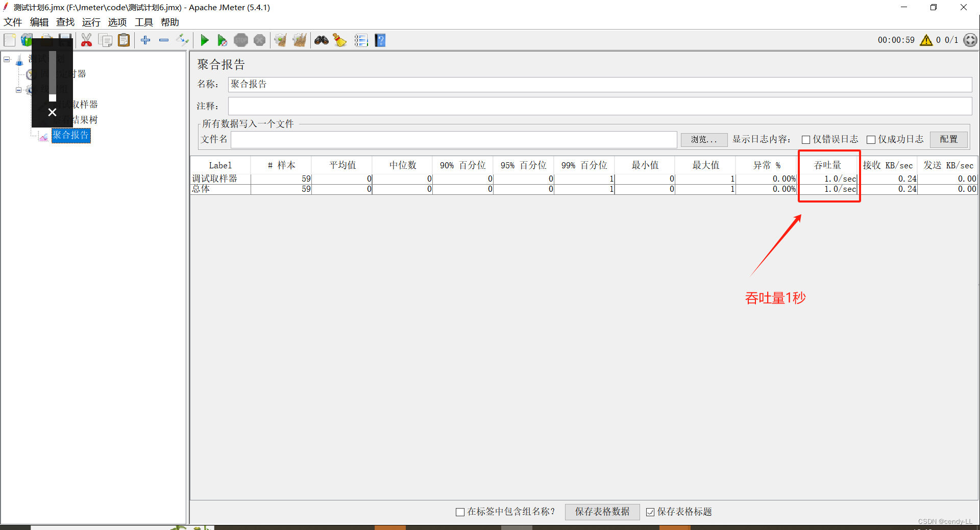Sort by the 90% 百分位 column header

coord(463,165)
